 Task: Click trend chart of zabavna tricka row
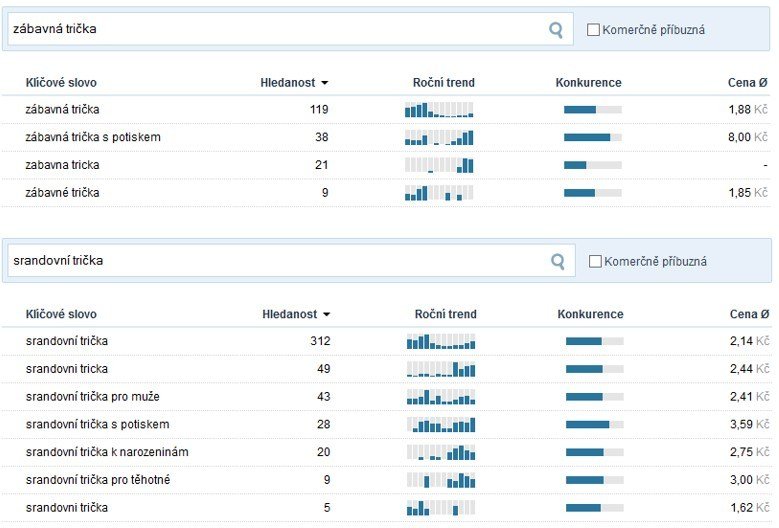439,165
